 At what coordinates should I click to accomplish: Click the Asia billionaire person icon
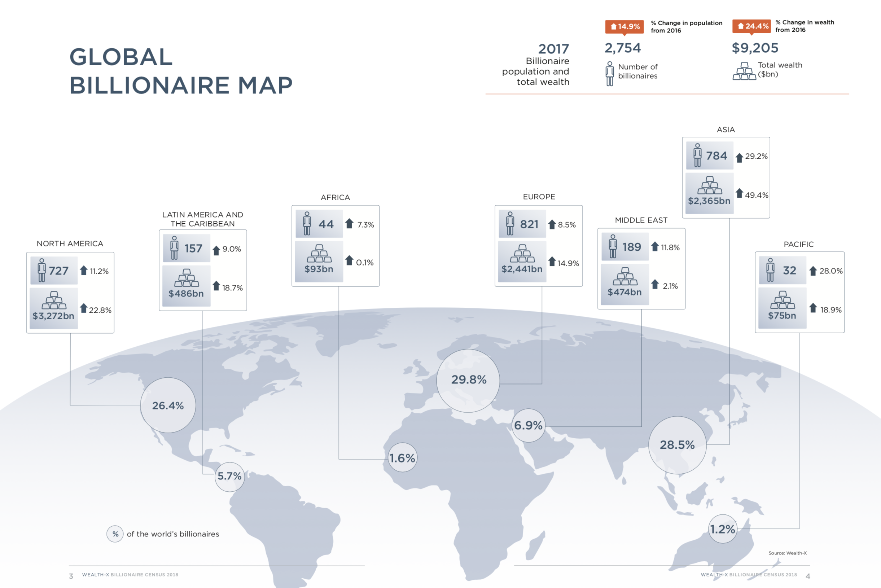tap(697, 155)
